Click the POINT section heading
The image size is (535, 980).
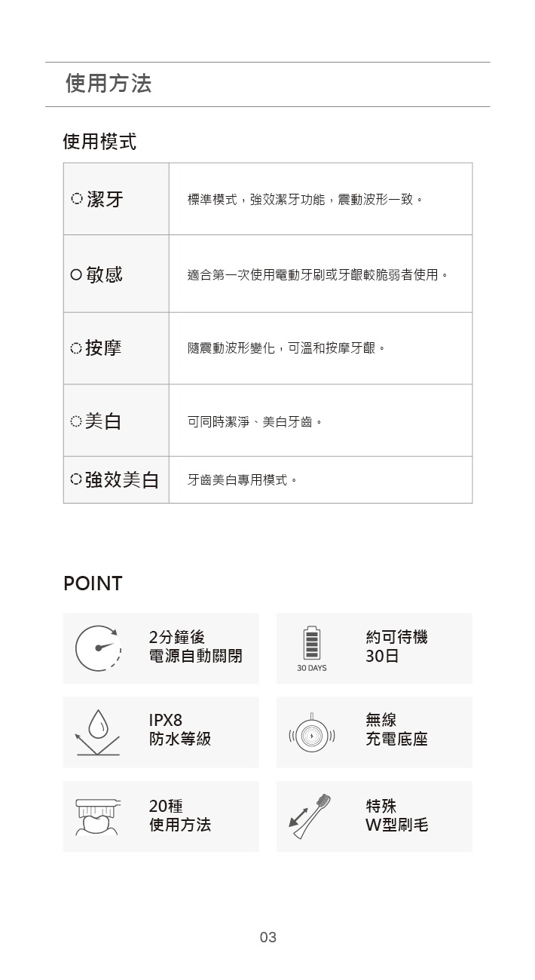pos(93,583)
